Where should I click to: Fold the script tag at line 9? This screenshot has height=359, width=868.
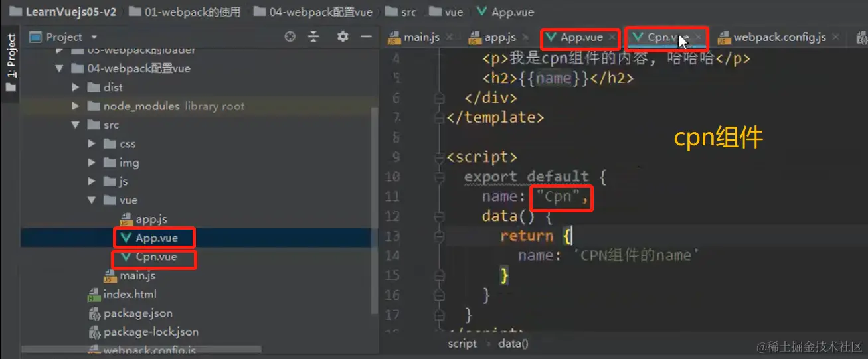(438, 158)
